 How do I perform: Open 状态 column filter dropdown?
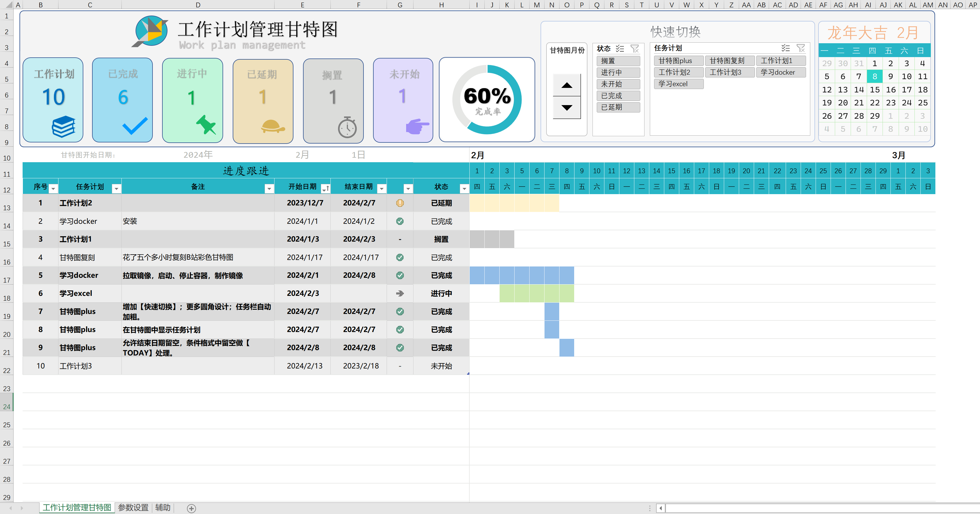(x=464, y=188)
